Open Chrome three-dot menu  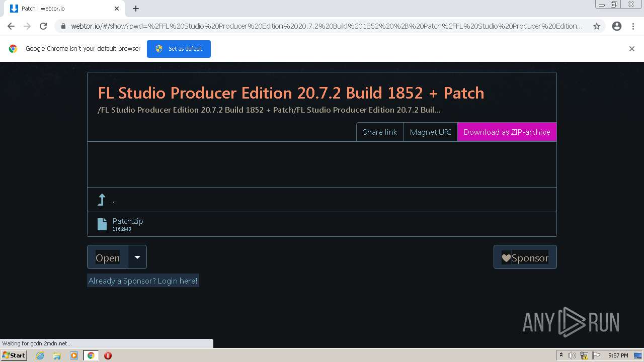633,26
